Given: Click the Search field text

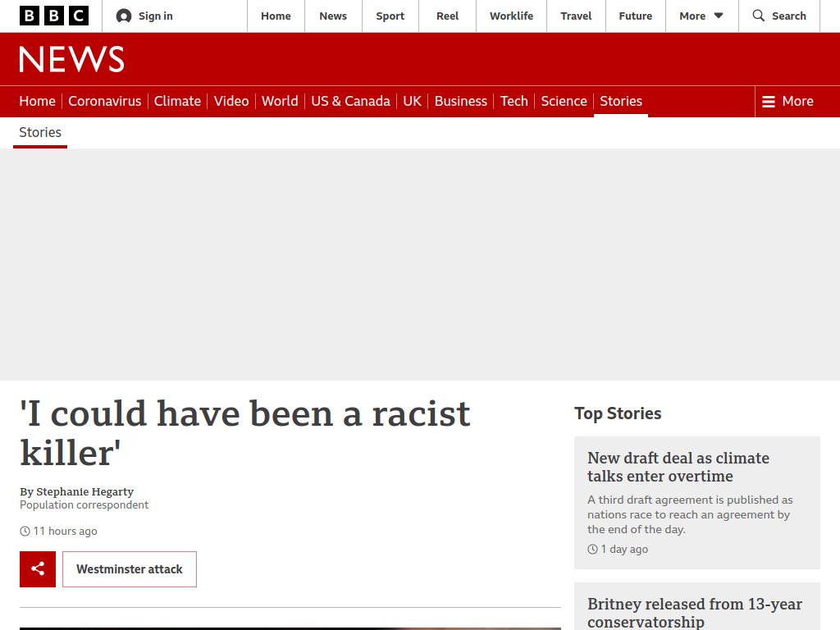Looking at the screenshot, I should (788, 16).
